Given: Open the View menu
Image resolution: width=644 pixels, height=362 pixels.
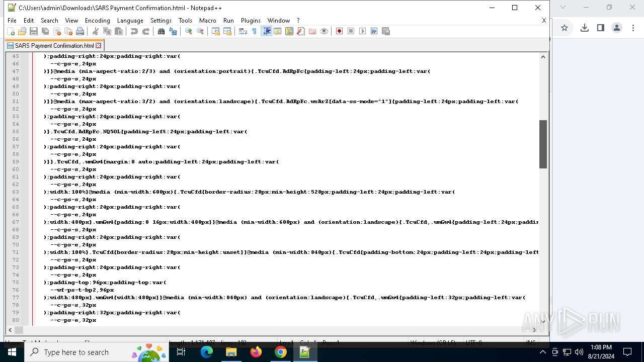Looking at the screenshot, I should (x=71, y=21).
